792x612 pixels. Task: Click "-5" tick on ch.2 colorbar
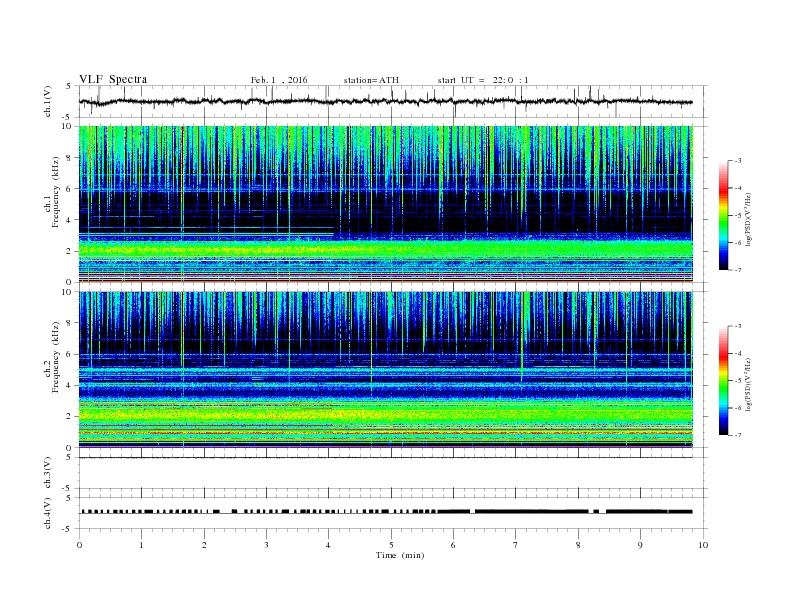[x=738, y=381]
